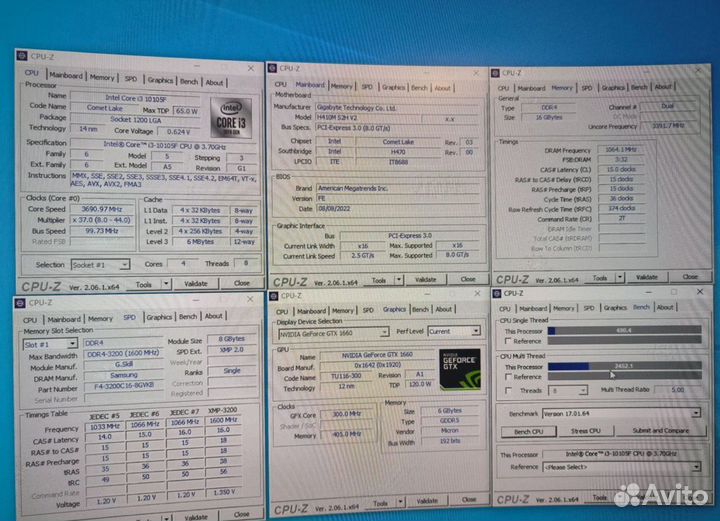This screenshot has width=720, height=521.
Task: Click the memory Size value 16 GBytes
Action: (x=549, y=118)
